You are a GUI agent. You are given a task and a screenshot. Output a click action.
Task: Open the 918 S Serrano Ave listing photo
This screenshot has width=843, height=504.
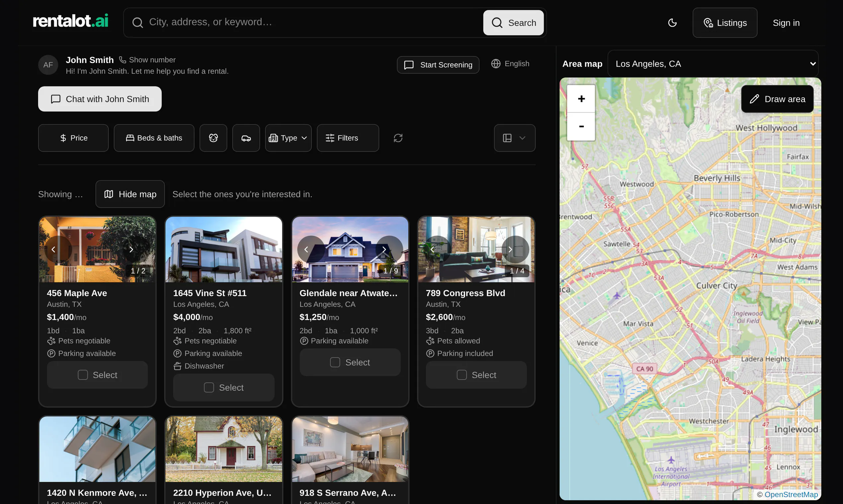pyautogui.click(x=350, y=449)
